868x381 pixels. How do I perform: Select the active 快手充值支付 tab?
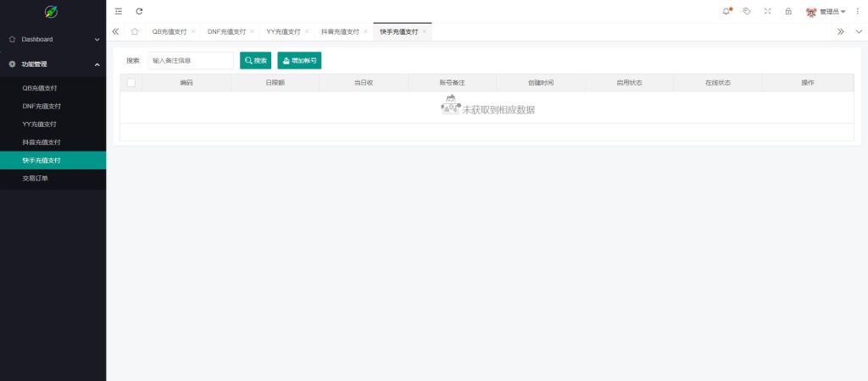399,31
